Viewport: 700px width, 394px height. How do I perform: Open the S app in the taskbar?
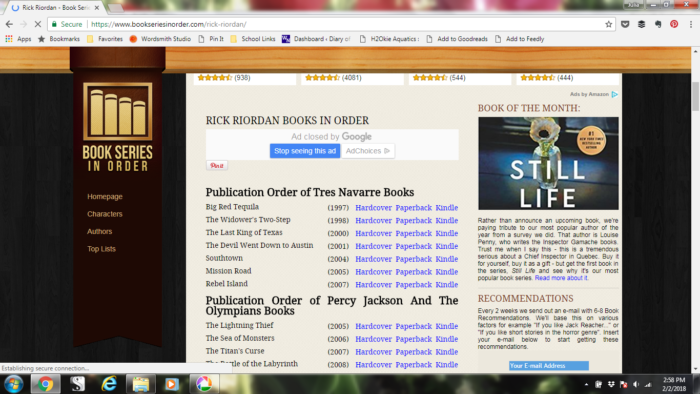pyautogui.click(x=77, y=384)
